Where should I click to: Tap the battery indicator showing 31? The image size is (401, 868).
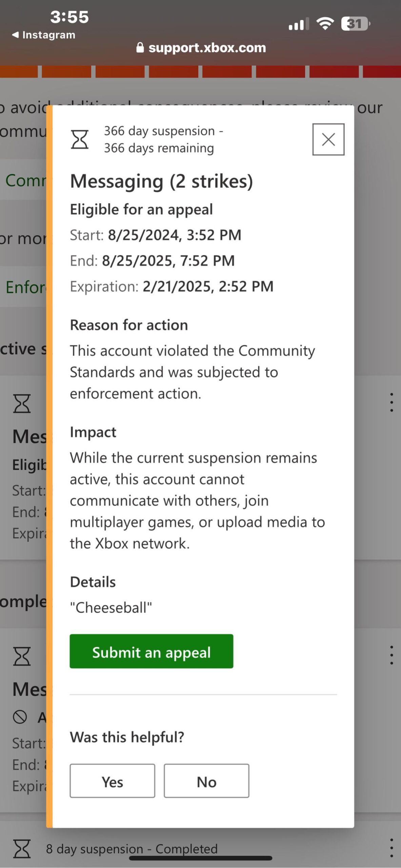(356, 24)
